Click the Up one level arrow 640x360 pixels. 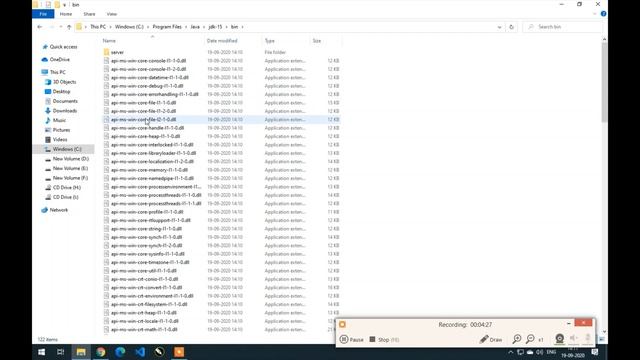pos(69,27)
